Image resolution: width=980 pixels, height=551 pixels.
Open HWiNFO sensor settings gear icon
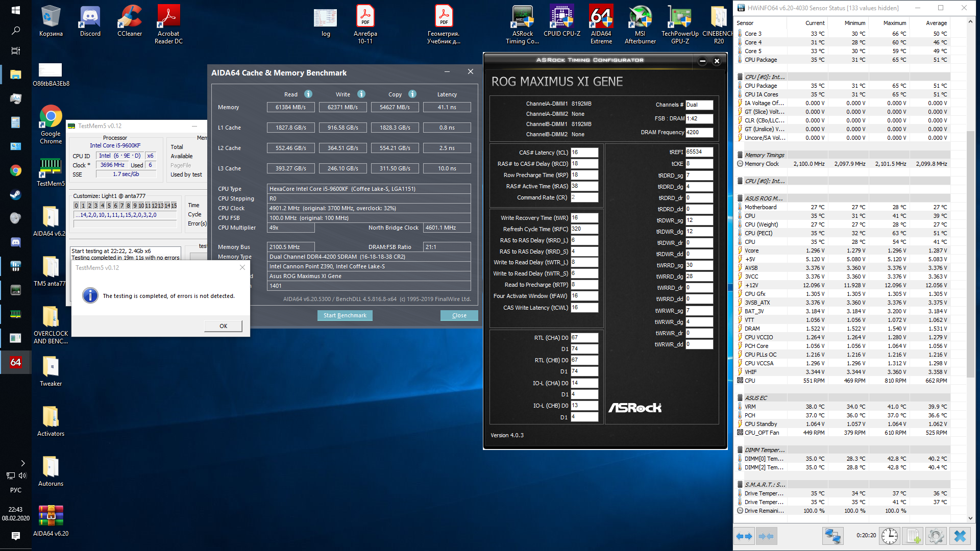(x=936, y=536)
